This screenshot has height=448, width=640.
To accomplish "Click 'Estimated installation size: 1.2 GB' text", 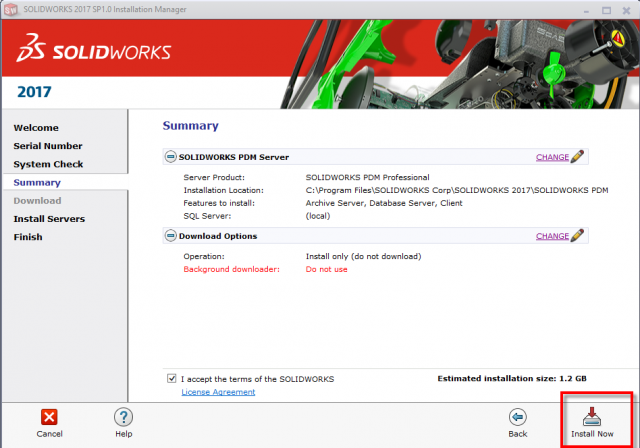I will (512, 378).
